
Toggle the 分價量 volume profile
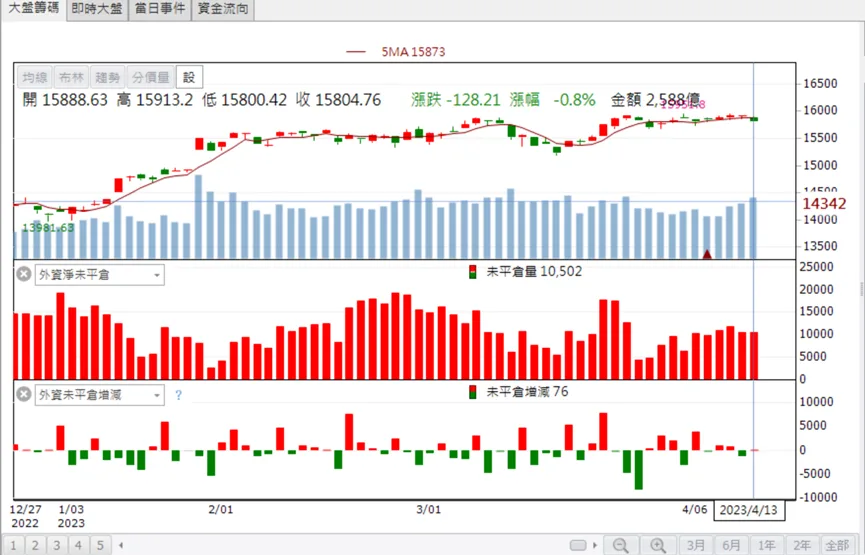click(x=151, y=77)
